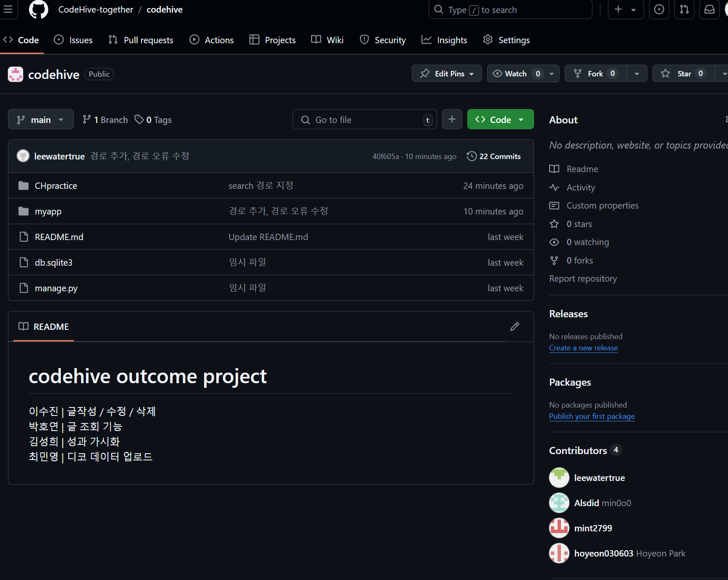Click Publish your first package link
The height and width of the screenshot is (580, 728).
592,416
